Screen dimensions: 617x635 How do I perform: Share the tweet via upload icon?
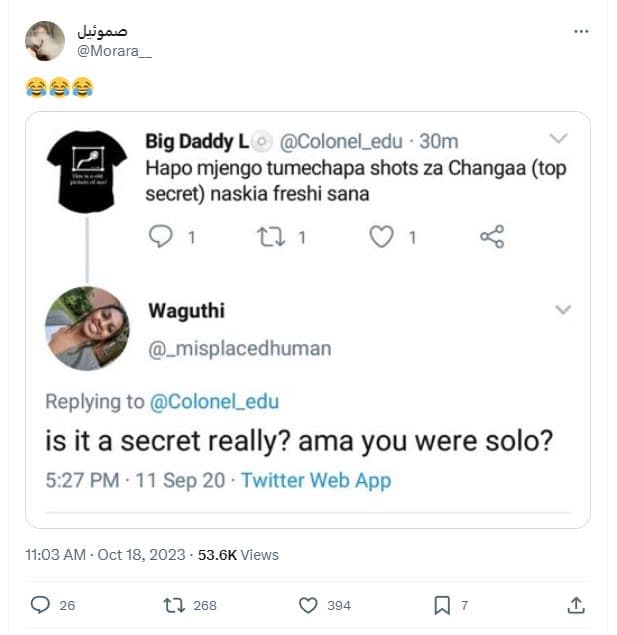tap(575, 605)
